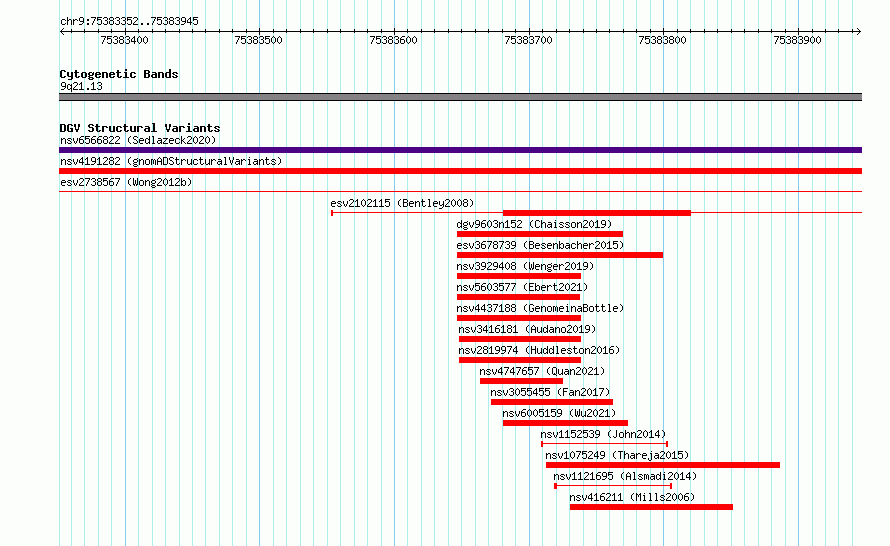This screenshot has height=546, width=890.
Task: Click the nsv3929408 (Wenger2019) label
Action: (x=525, y=266)
